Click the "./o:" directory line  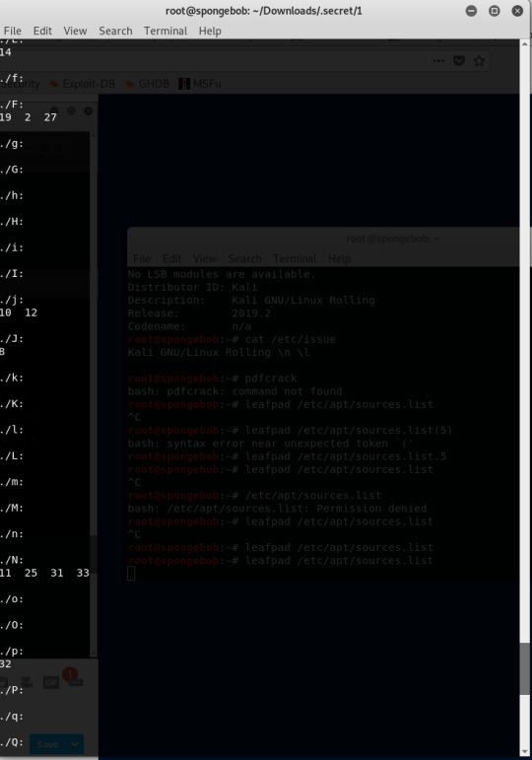[12, 599]
